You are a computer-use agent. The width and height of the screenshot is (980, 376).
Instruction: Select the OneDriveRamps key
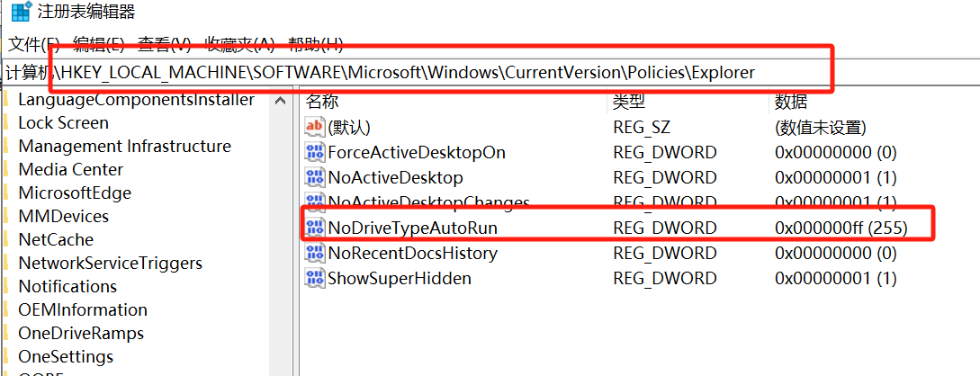(x=81, y=333)
